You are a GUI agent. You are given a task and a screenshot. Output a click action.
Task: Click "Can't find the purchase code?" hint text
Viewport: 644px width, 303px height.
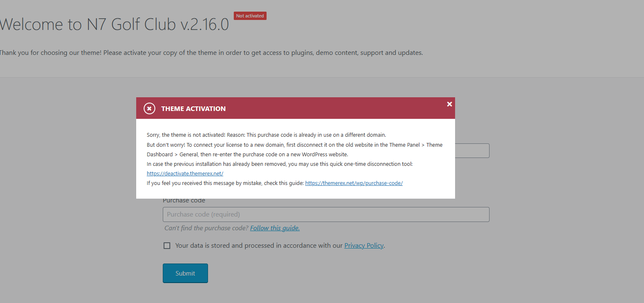click(x=206, y=228)
